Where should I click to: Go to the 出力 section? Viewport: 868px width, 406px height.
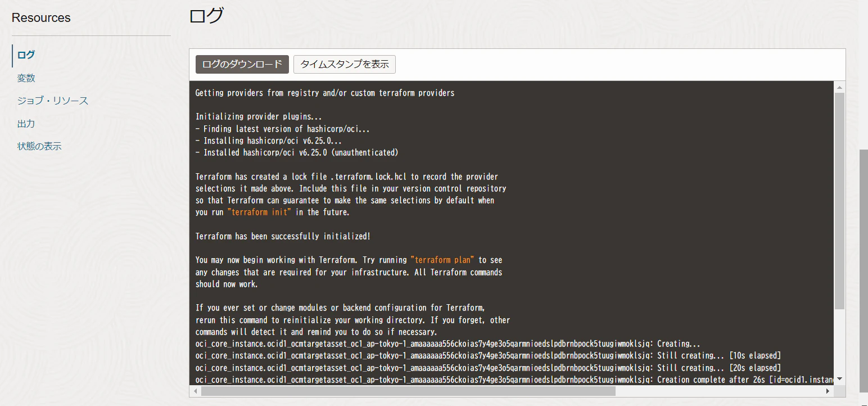pos(26,124)
